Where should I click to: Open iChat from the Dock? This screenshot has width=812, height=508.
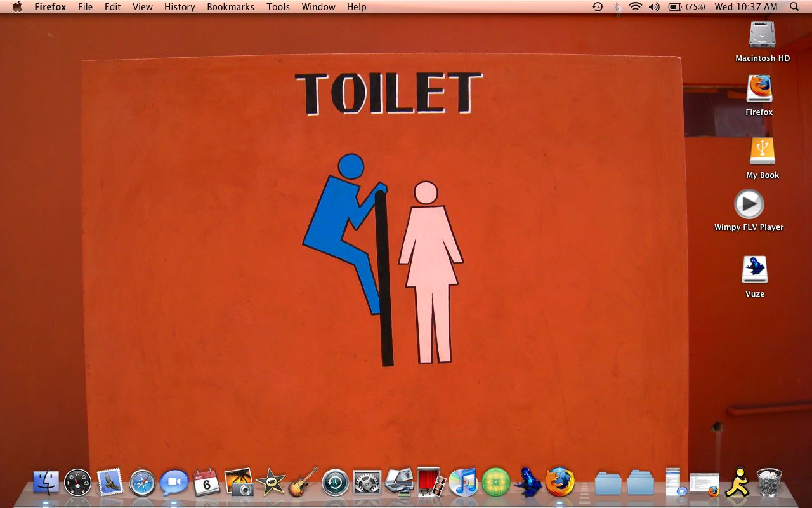pos(174,483)
